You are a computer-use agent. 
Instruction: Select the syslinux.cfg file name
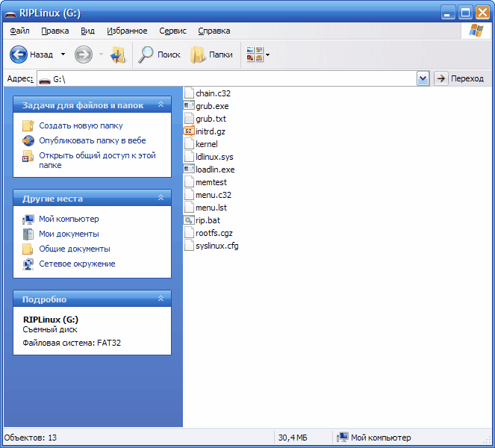pyautogui.click(x=217, y=246)
